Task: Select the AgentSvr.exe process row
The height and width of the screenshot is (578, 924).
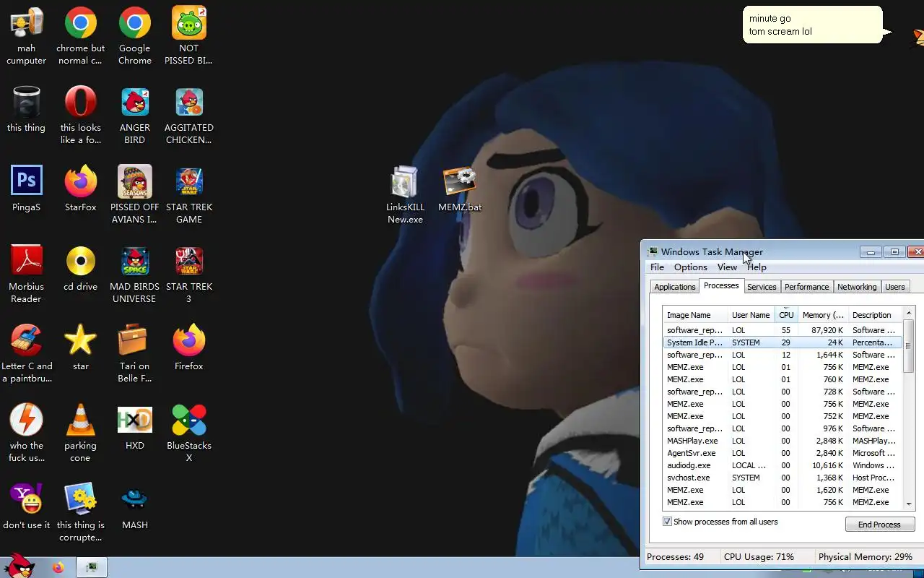Action: (783, 453)
